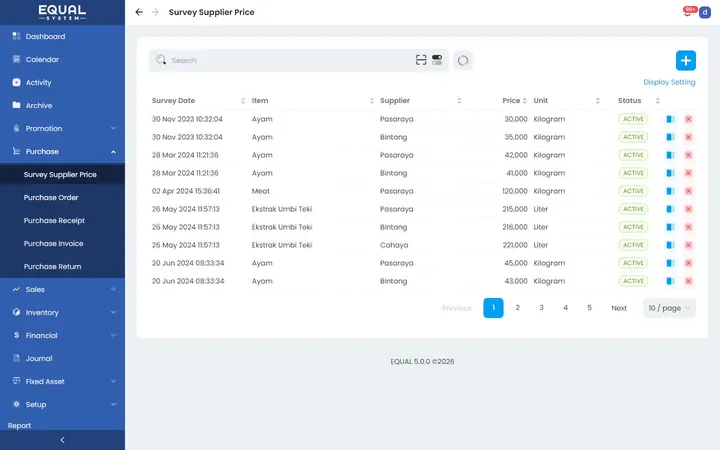
Task: Open the user avatar 'd' menu
Action: pyautogui.click(x=704, y=12)
